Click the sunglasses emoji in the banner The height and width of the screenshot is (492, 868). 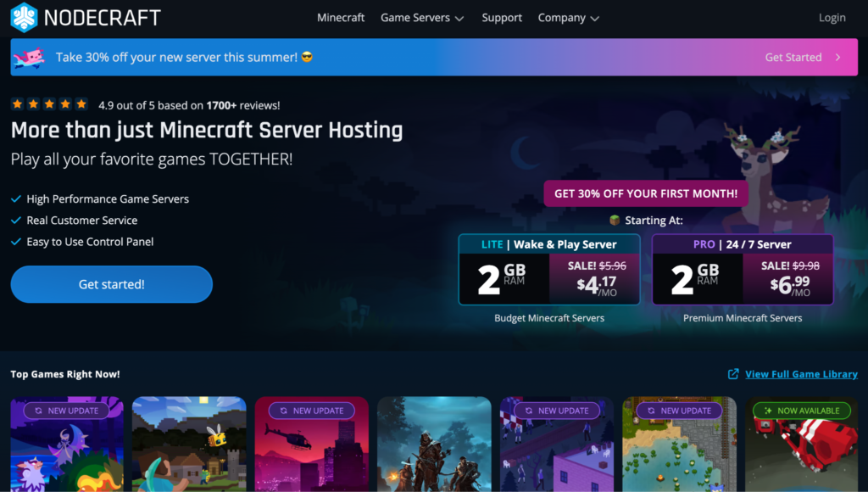307,57
